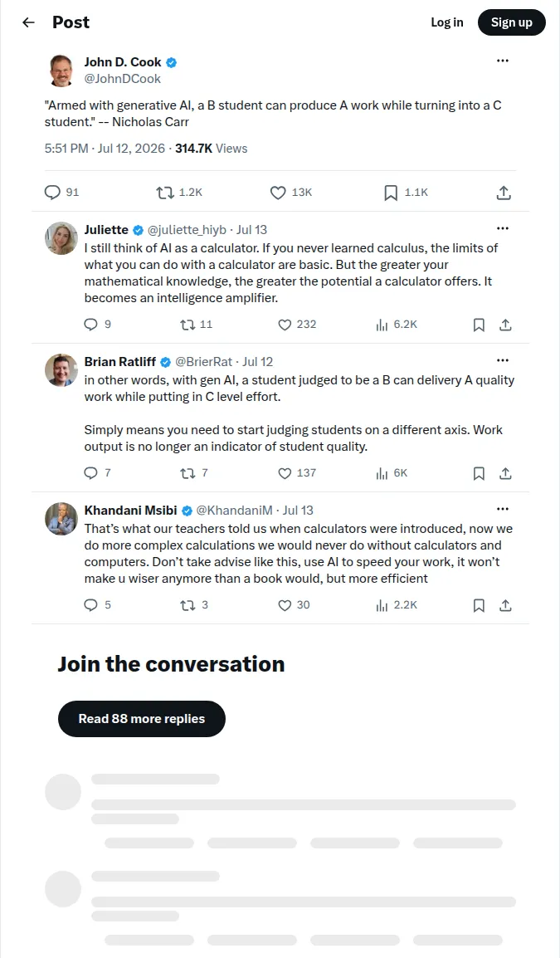This screenshot has height=958, width=560.
Task: Share the main post via upload icon
Action: pyautogui.click(x=504, y=193)
